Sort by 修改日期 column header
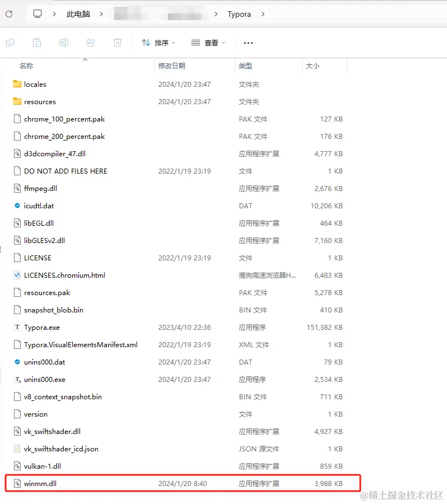Image resolution: width=447 pixels, height=504 pixels. click(172, 66)
